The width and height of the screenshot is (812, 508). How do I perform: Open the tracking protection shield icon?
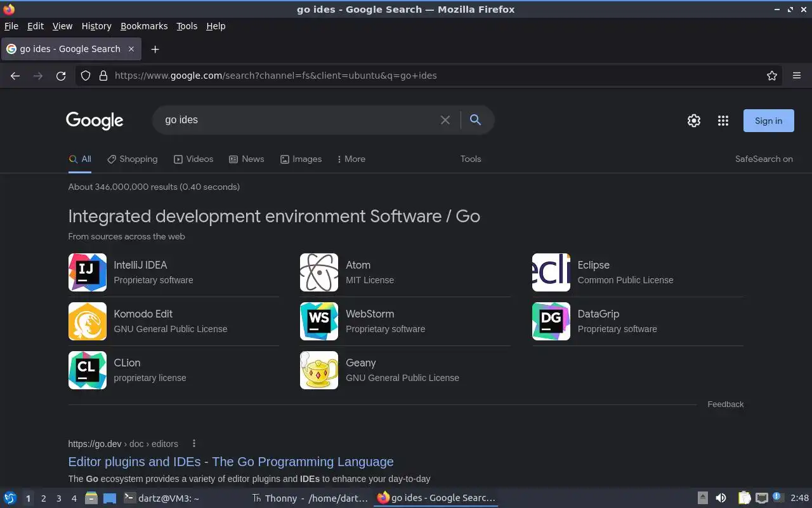[86, 76]
